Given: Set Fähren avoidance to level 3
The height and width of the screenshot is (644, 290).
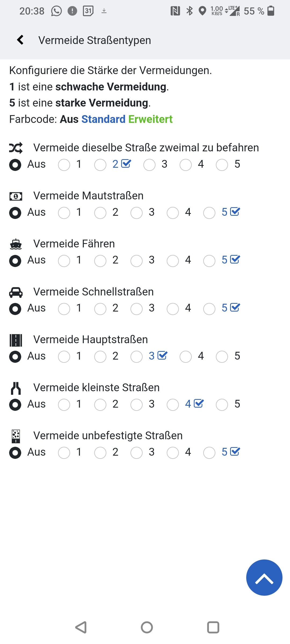Looking at the screenshot, I should click(x=136, y=261).
